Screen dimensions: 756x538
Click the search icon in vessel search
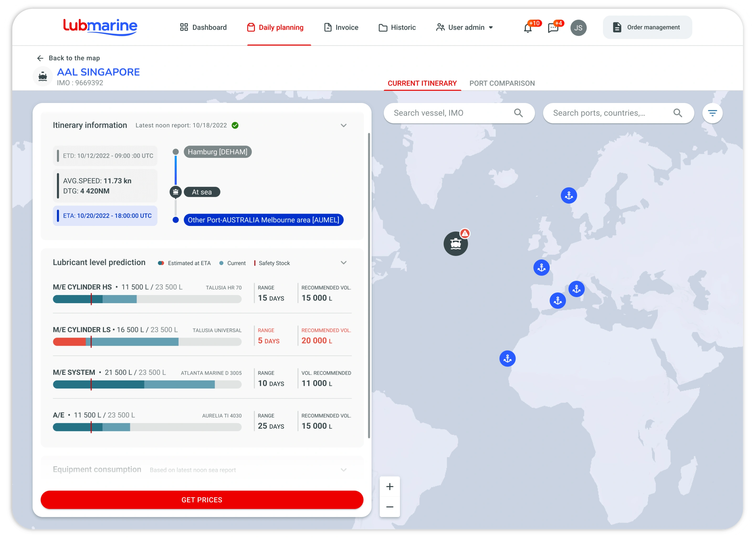518,113
